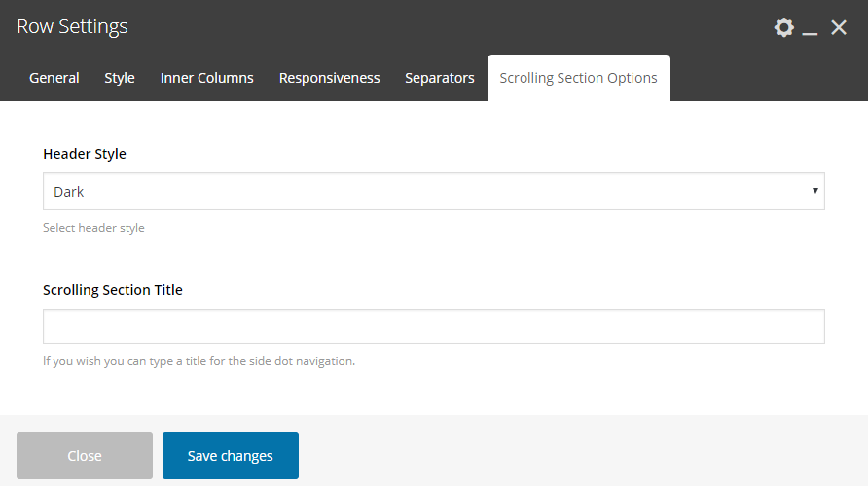Screen dimensions: 868x486
Task: Click the Save changes button
Action: pyautogui.click(x=231, y=456)
